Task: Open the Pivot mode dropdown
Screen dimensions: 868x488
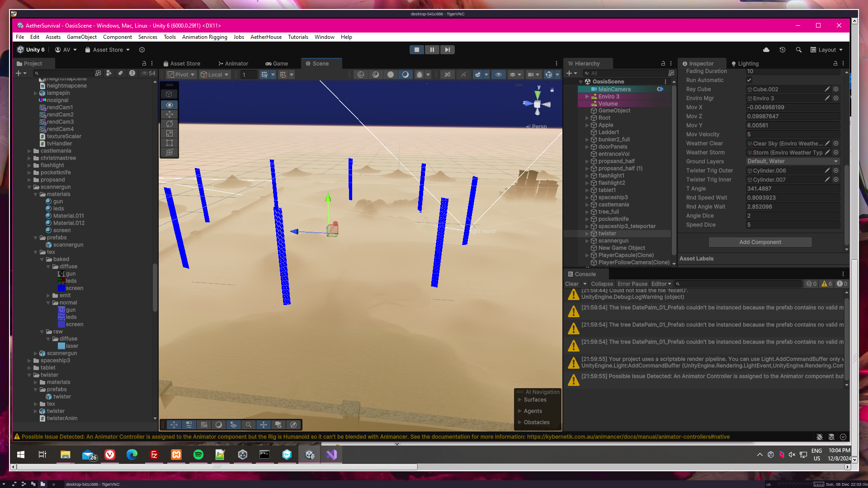Action: (181, 75)
